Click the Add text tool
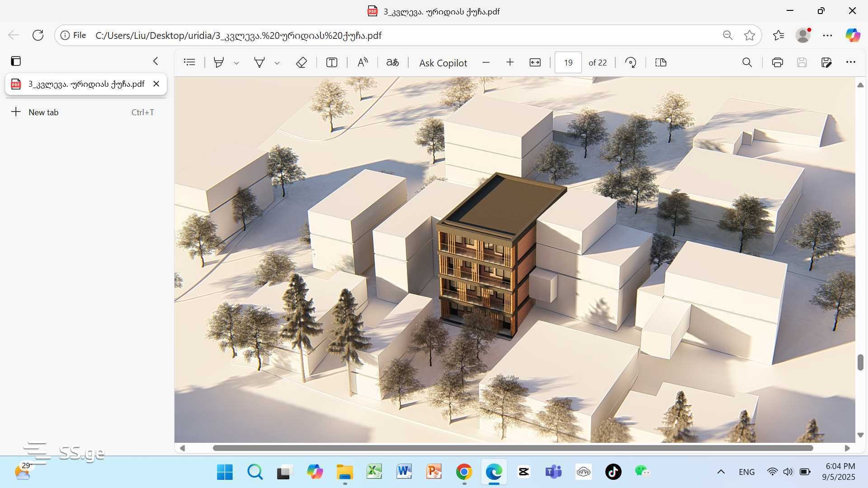Viewport: 868px width, 488px height. click(331, 62)
